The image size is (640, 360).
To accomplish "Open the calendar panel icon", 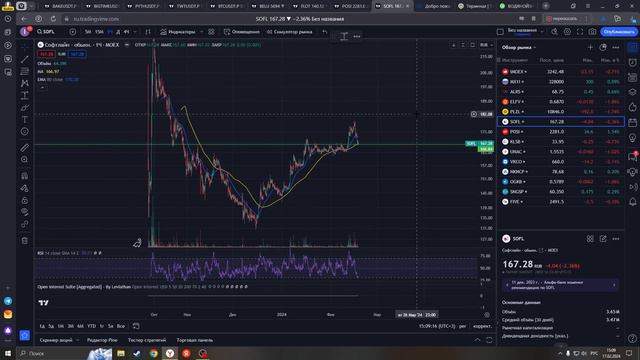I will (632, 122).
